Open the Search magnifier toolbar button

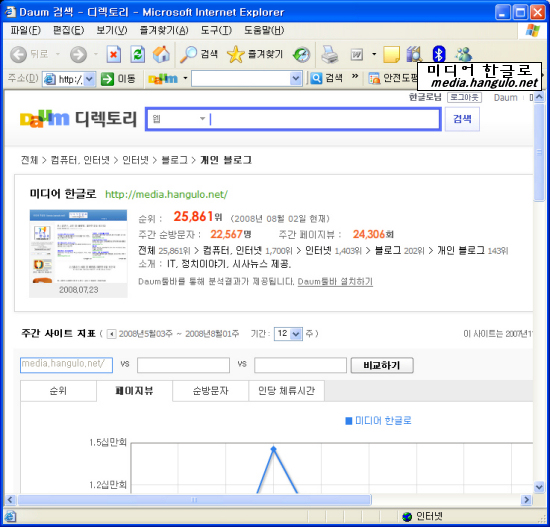[199, 54]
